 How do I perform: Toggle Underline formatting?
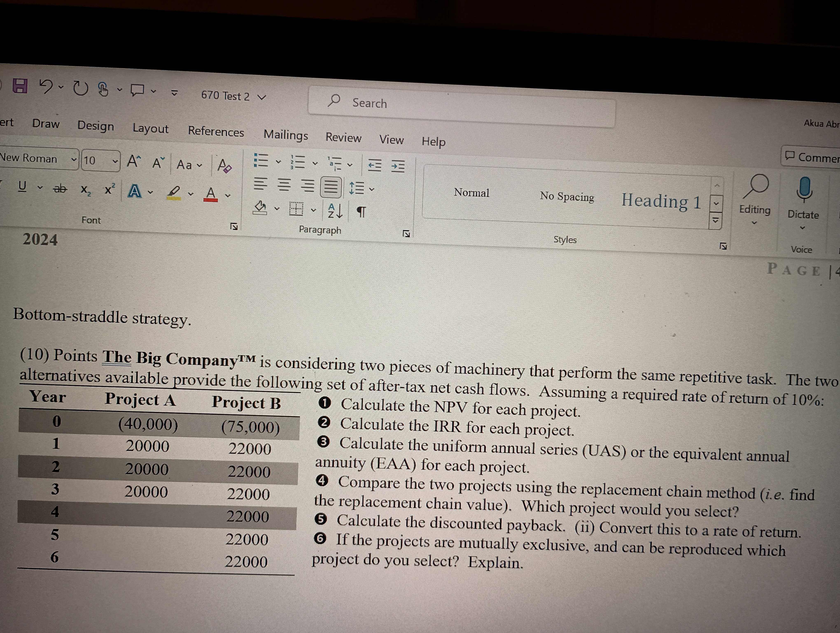click(x=22, y=186)
